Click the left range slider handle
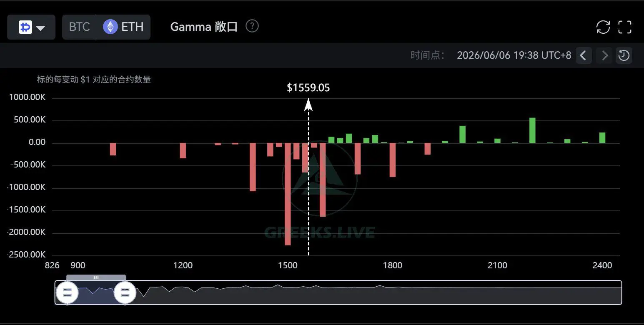The image size is (644, 325). coord(67,292)
